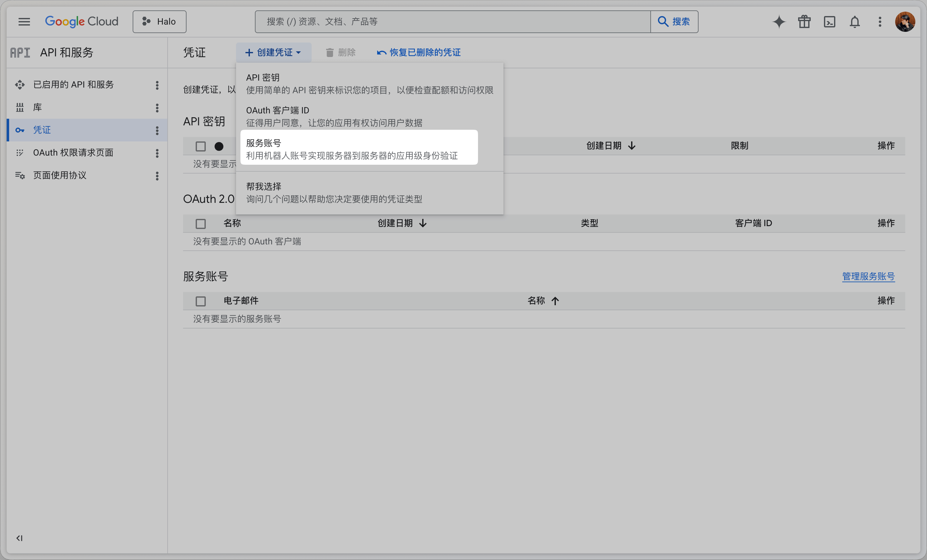The height and width of the screenshot is (560, 927).
Task: Open more options for 凭证 sidebar item
Action: point(157,130)
